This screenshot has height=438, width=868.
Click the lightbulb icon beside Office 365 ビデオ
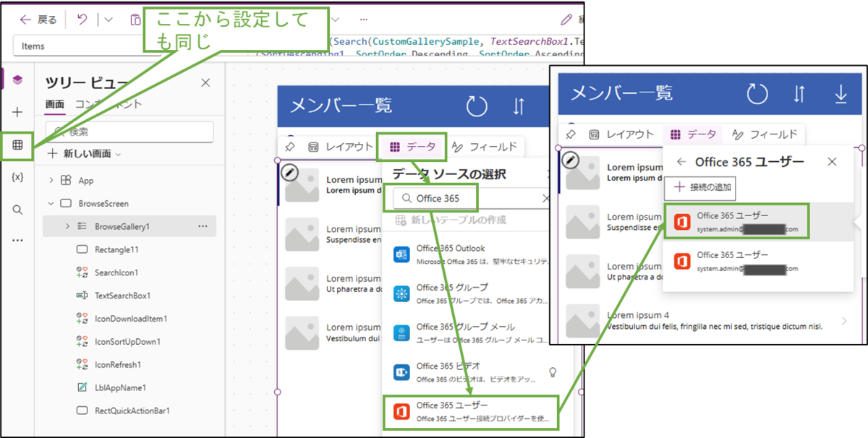[553, 372]
